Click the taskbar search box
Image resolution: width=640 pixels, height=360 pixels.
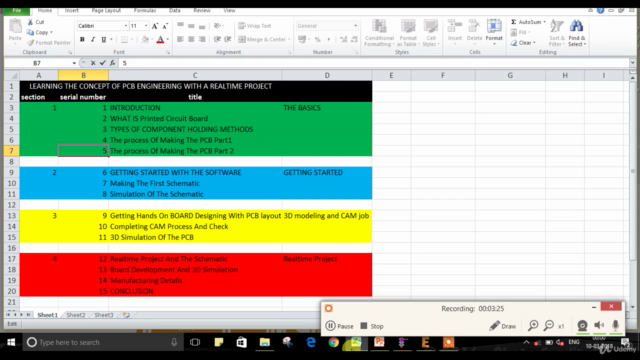tap(102, 342)
